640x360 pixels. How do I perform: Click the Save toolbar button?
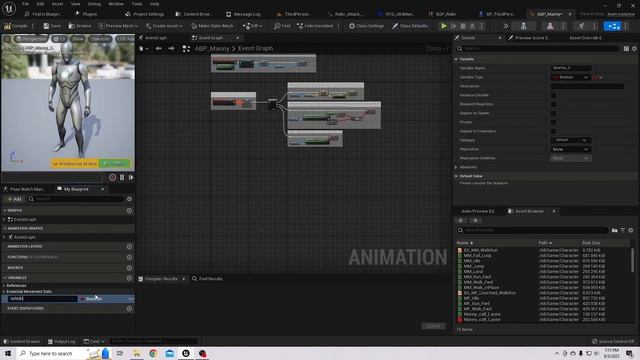[x=52, y=26]
